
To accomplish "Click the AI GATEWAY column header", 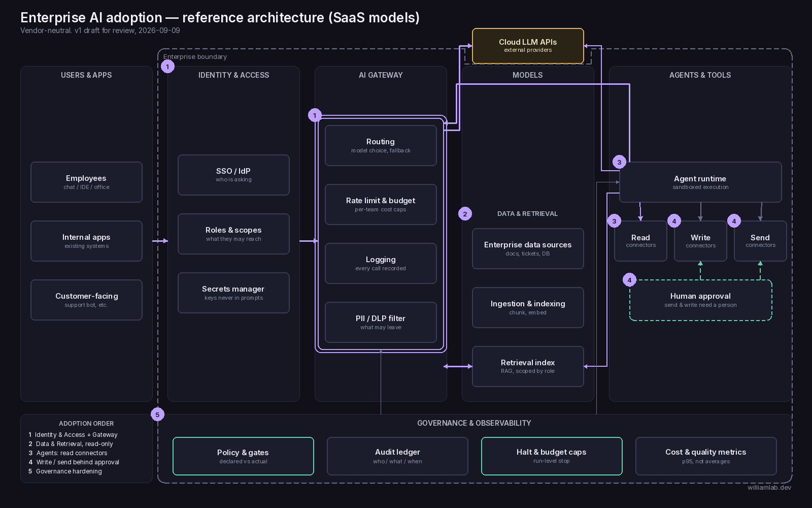I will click(x=381, y=75).
